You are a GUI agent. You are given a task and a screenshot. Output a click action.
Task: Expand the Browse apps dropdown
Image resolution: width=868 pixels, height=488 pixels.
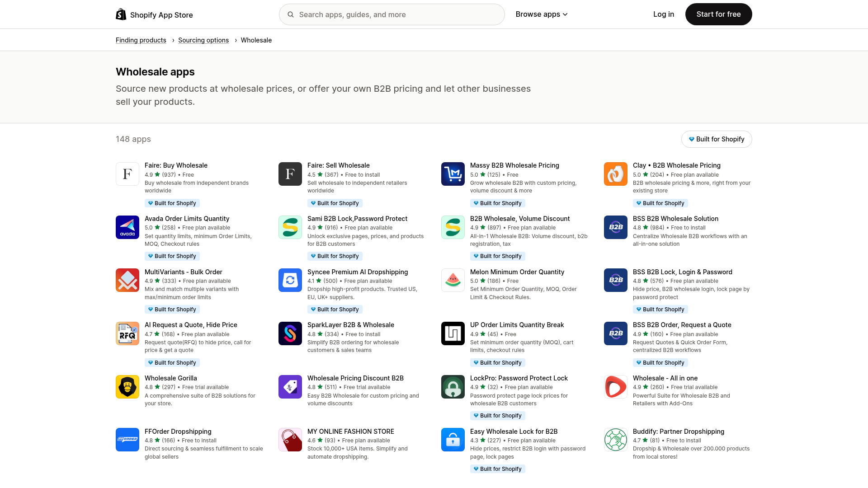coord(542,14)
